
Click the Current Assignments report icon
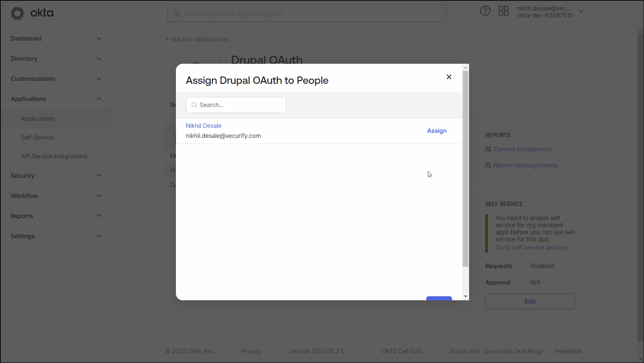click(x=488, y=149)
